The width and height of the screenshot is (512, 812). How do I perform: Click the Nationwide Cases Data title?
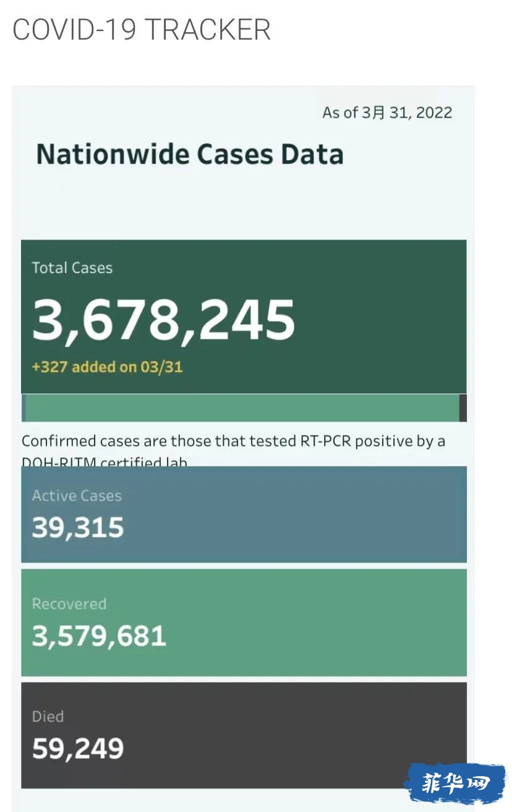coord(190,154)
